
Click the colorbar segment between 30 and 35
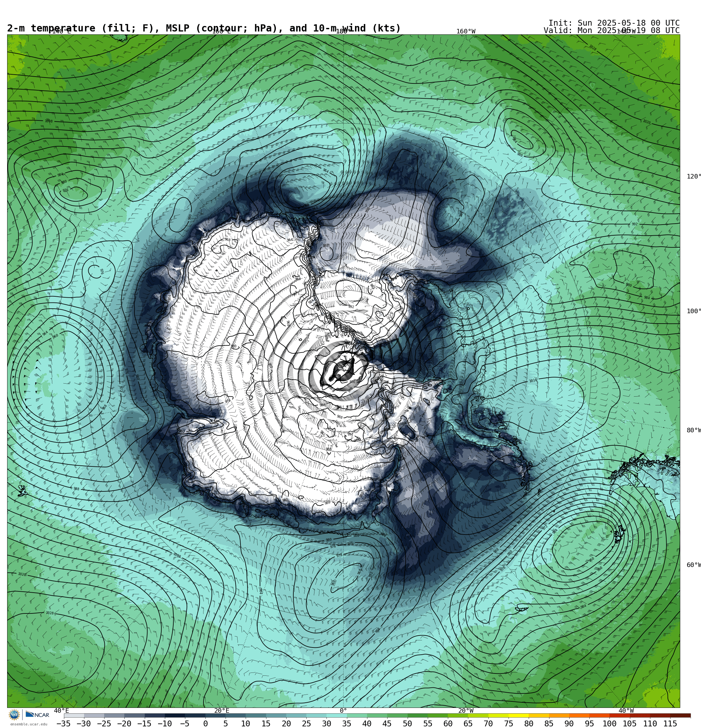pyautogui.click(x=336, y=715)
